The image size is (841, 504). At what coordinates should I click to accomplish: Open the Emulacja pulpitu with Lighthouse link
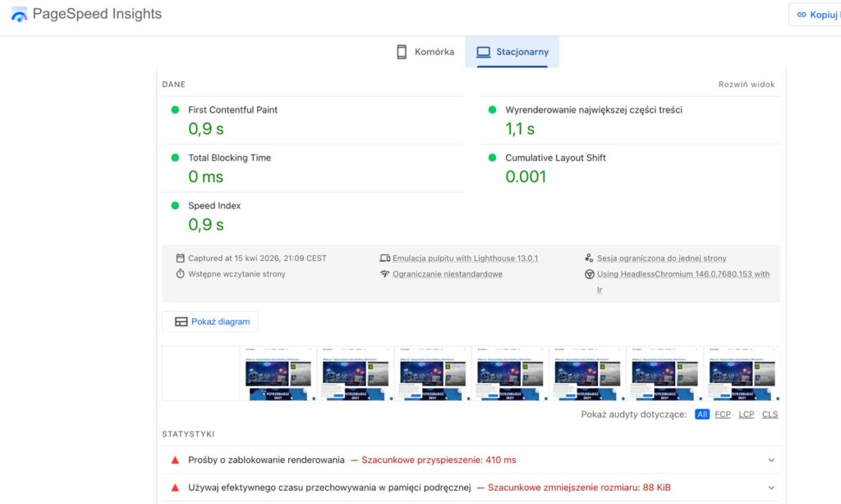click(465, 258)
